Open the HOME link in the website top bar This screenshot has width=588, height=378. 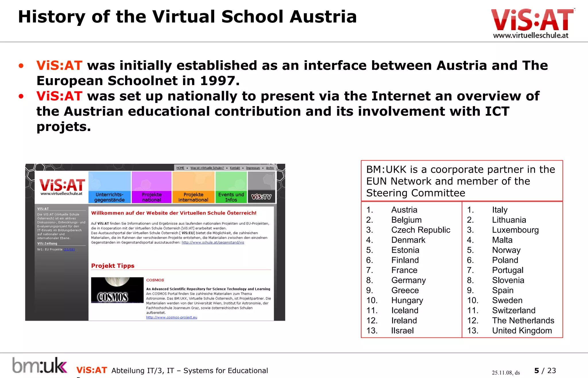180,168
